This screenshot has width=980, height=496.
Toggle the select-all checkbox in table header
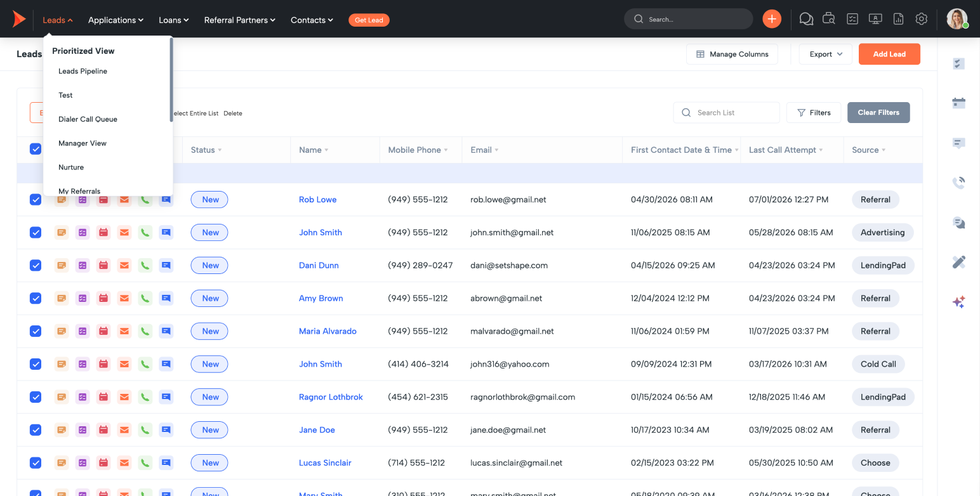36,149
